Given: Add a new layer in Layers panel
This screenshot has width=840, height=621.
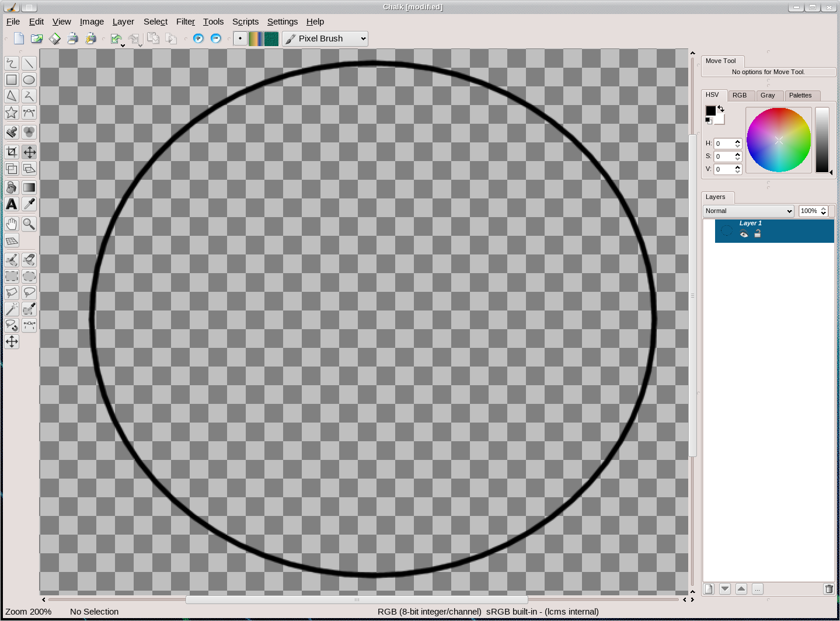Looking at the screenshot, I should pos(709,589).
